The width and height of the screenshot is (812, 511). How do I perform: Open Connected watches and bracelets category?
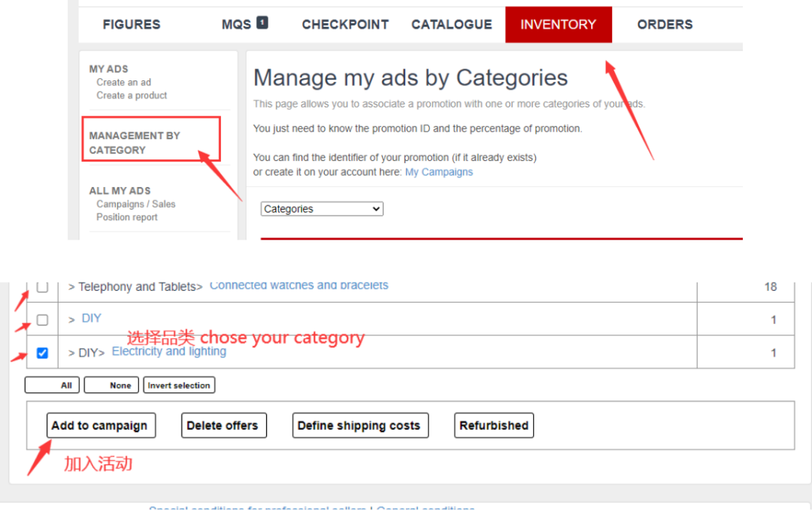298,286
